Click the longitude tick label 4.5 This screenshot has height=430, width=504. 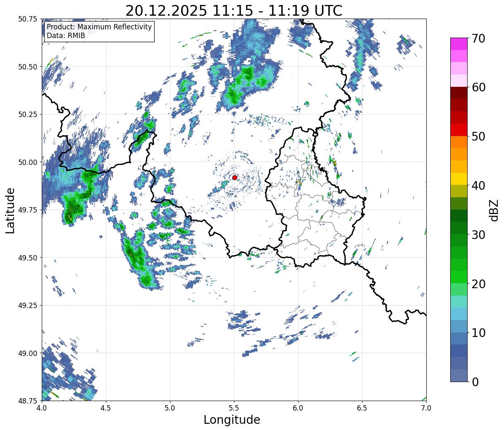pyautogui.click(x=106, y=408)
